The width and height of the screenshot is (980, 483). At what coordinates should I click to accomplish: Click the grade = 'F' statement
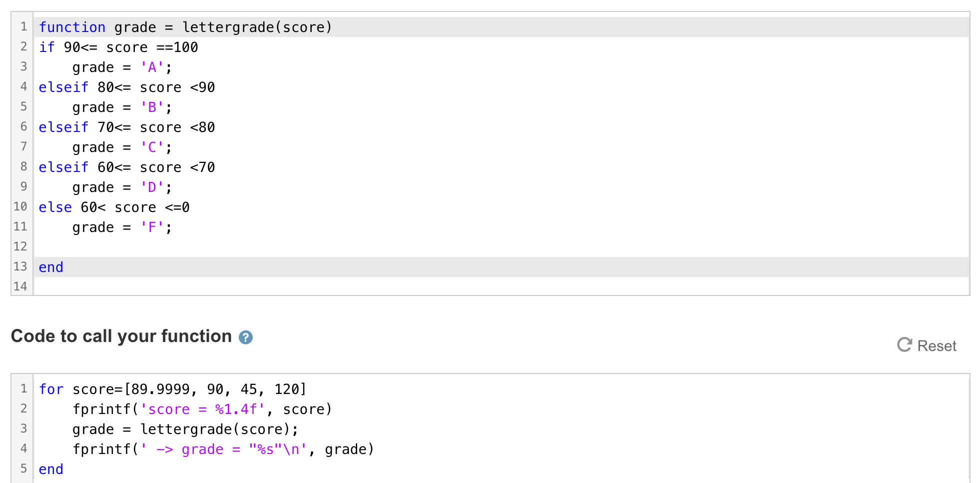coord(121,227)
